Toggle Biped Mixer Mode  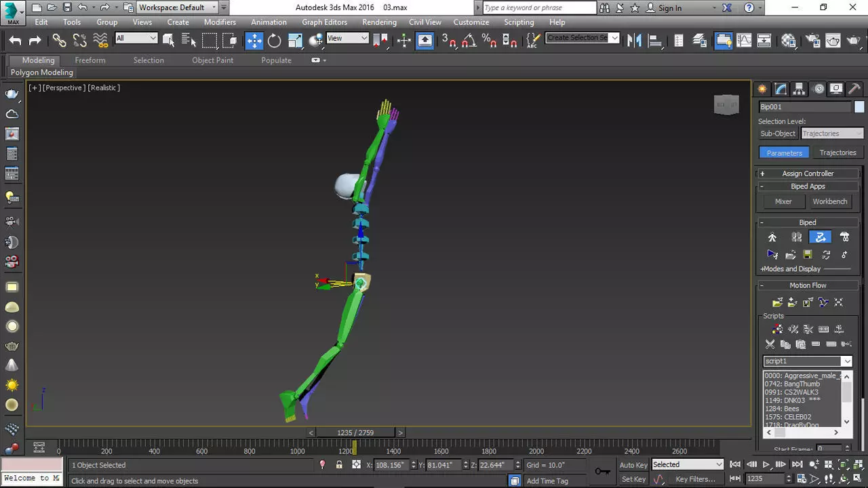(x=844, y=237)
